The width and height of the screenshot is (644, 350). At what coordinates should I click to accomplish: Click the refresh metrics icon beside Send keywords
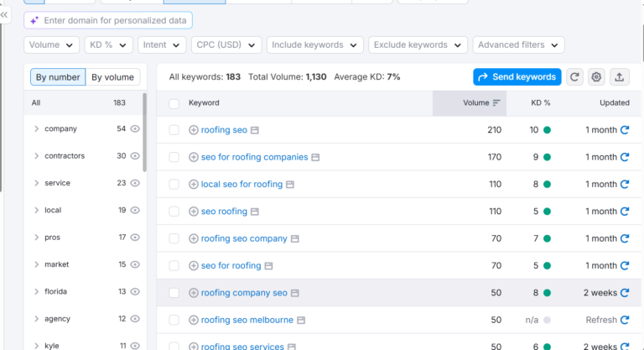tap(574, 77)
